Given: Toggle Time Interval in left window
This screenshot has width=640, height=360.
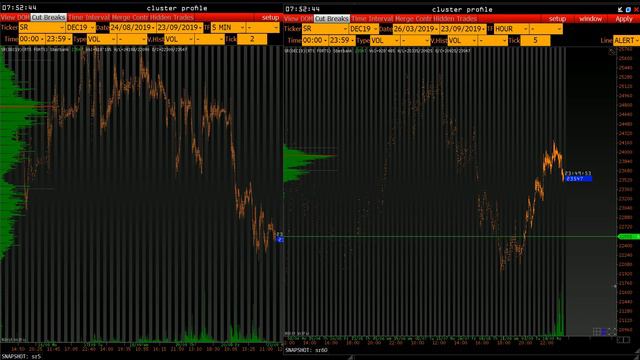Looking at the screenshot, I should pos(89,17).
